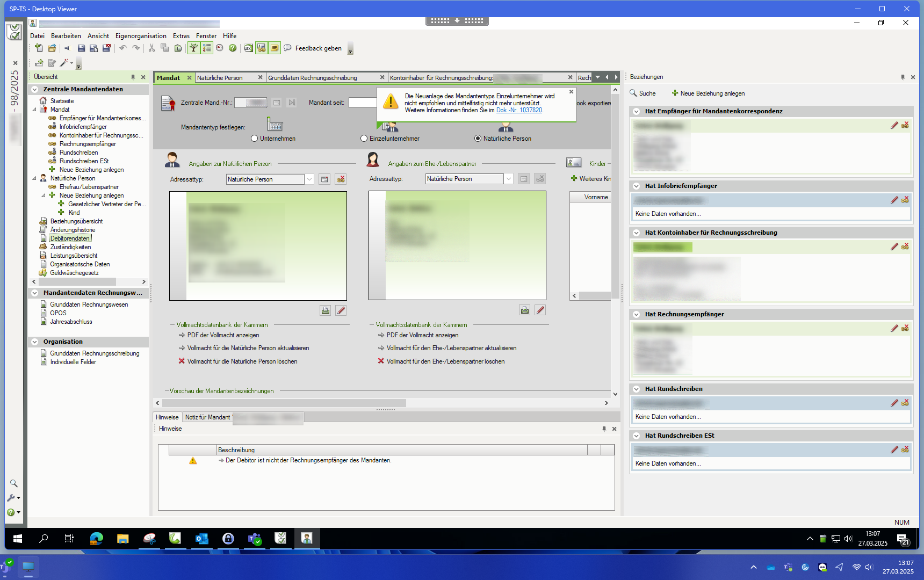Click the wizard wand icon in second toolbar
Screen dimensions: 924x580
click(x=64, y=63)
